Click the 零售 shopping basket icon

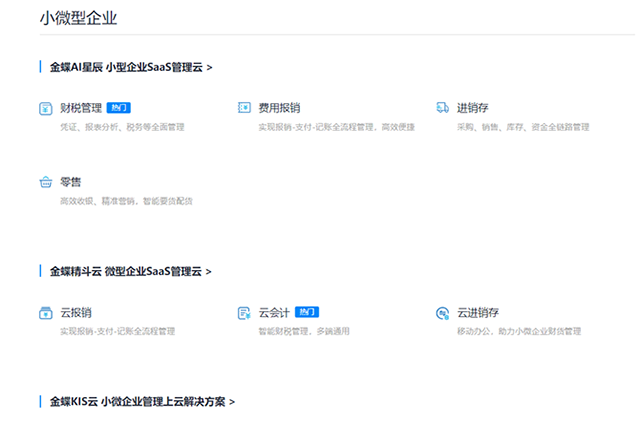click(46, 182)
